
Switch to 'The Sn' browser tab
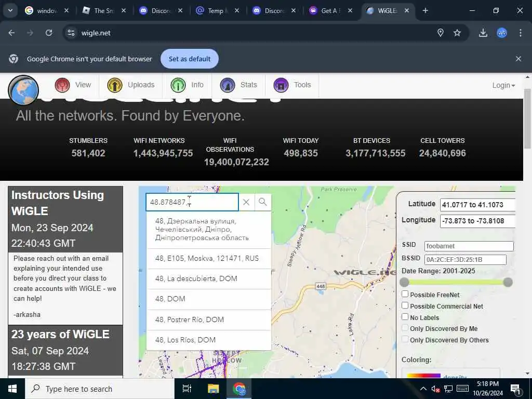[x=103, y=10]
